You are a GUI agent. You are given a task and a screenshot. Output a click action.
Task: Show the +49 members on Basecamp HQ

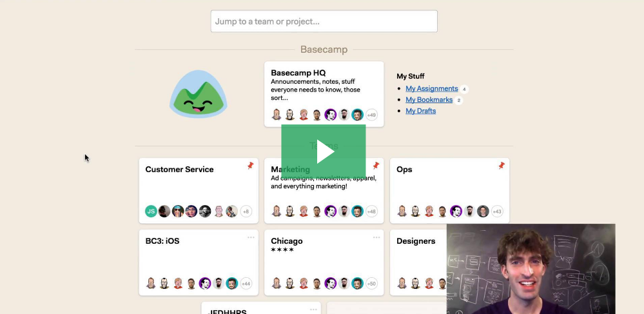pyautogui.click(x=371, y=115)
